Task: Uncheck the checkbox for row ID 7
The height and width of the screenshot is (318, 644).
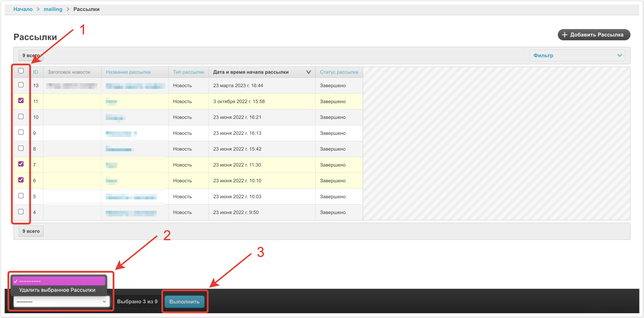Action: (21, 164)
